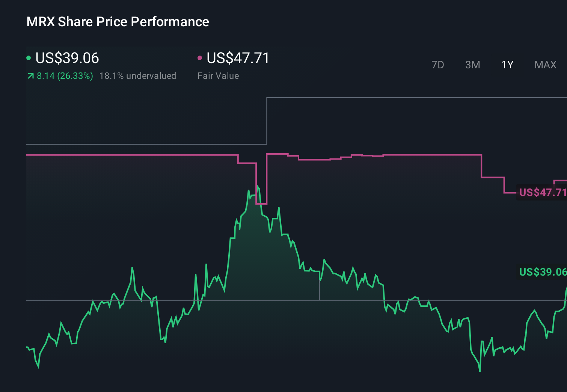Screen dimensions: 567x392
Task: Click the green share price dot indicator
Action: (29, 57)
